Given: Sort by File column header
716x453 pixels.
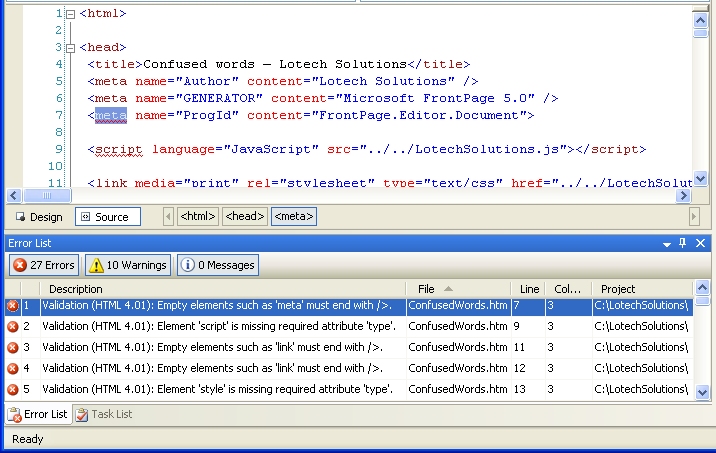Looking at the screenshot, I should click(x=458, y=289).
